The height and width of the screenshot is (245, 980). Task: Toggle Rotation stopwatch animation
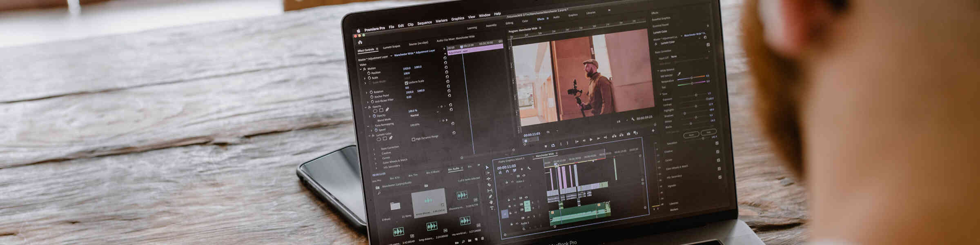tap(371, 92)
